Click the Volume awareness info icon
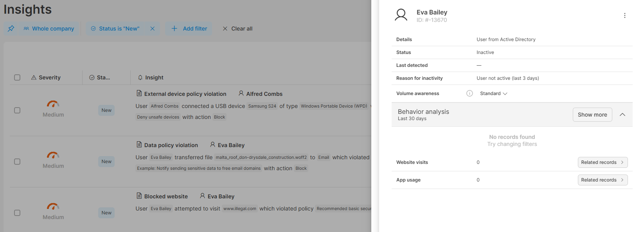Screen dimensions: 644x232 (470, 94)
